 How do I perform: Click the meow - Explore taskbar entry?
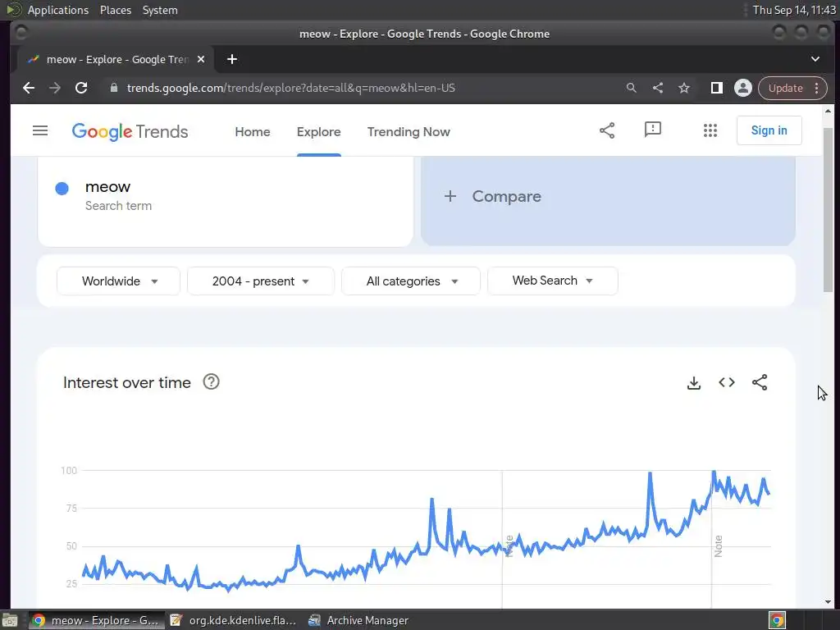point(97,620)
